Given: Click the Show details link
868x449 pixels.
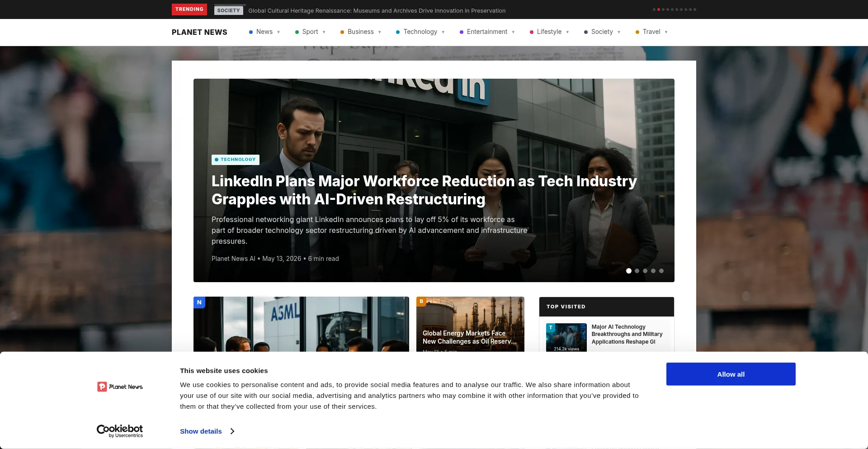Looking at the screenshot, I should (x=201, y=431).
